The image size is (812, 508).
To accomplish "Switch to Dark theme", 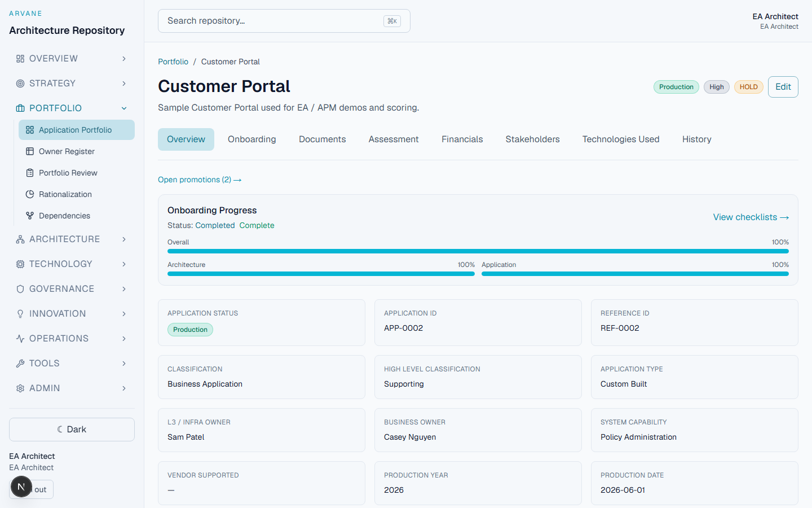I will click(x=72, y=430).
